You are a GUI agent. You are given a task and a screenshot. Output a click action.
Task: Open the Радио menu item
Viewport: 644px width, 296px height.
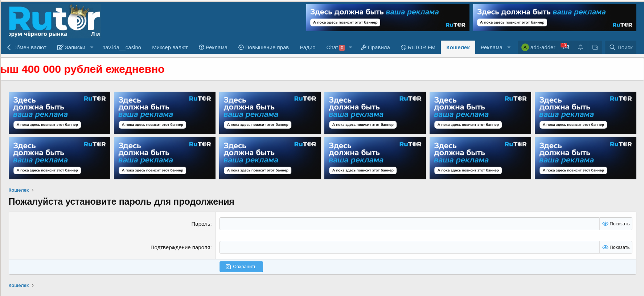tap(307, 47)
